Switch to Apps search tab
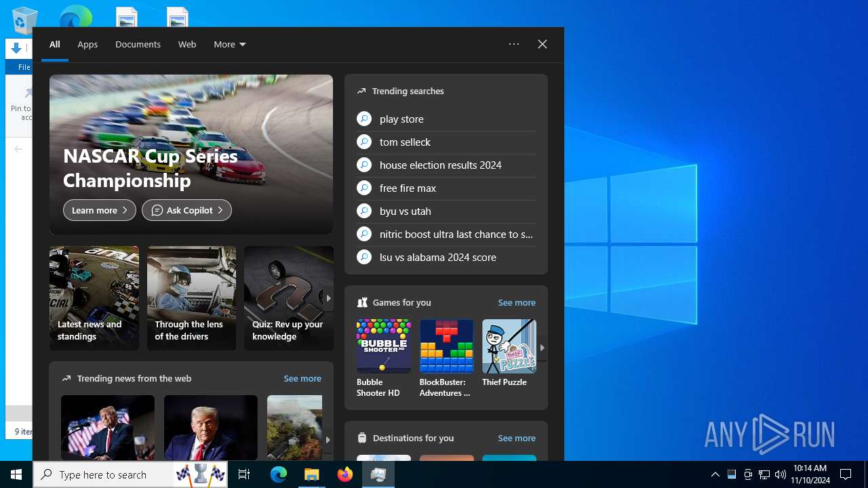Screen dimensions: 868x488 (x=87, y=45)
